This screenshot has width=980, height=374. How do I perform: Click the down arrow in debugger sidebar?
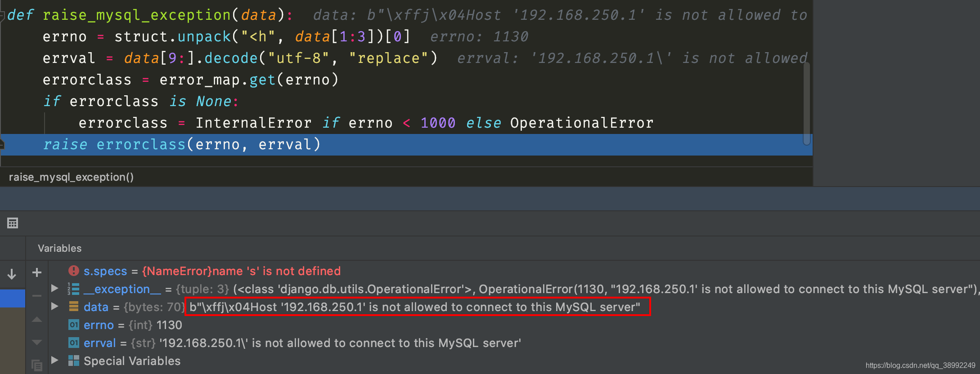[12, 274]
